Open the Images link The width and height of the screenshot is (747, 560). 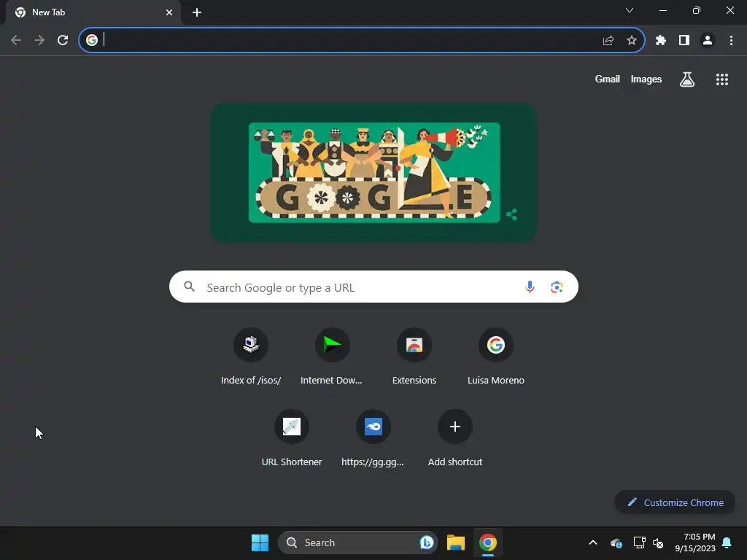[x=646, y=79]
